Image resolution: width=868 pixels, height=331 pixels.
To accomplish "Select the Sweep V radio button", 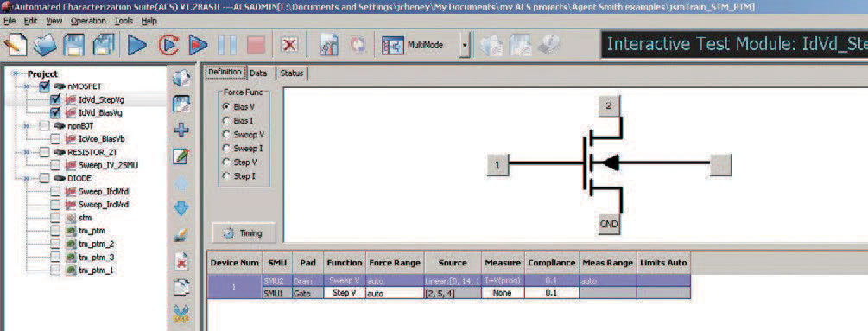I will pos(226,135).
